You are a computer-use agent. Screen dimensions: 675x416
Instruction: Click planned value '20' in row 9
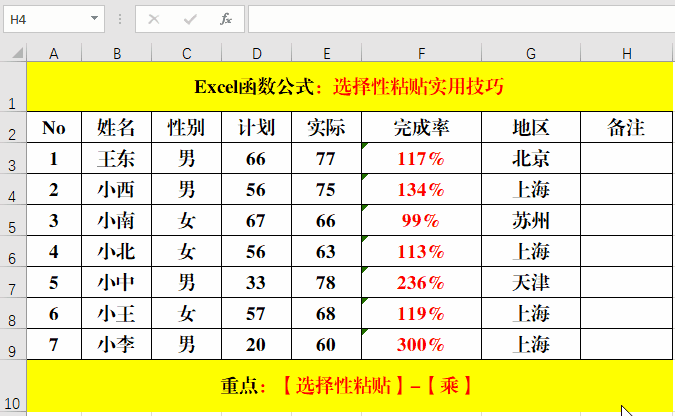(257, 344)
